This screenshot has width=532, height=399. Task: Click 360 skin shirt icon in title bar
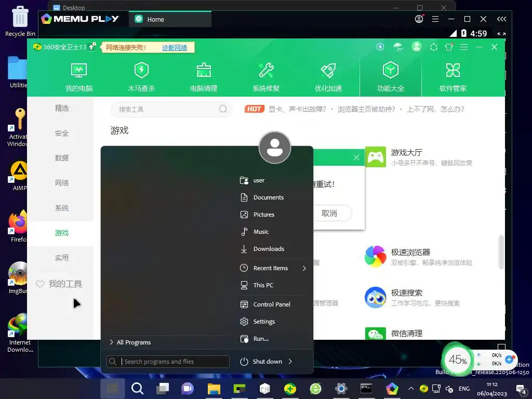tap(449, 47)
